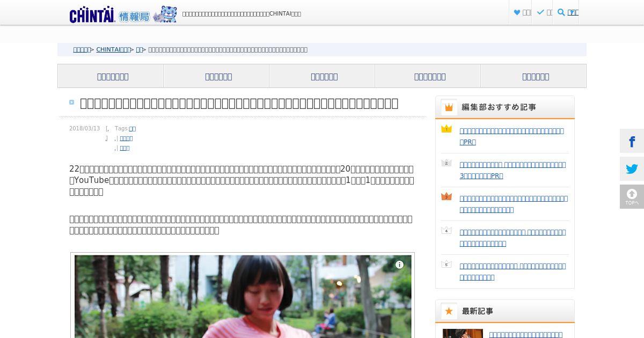Click the blue checkmark icon in the header
The width and height of the screenshot is (644, 338).
[x=540, y=12]
